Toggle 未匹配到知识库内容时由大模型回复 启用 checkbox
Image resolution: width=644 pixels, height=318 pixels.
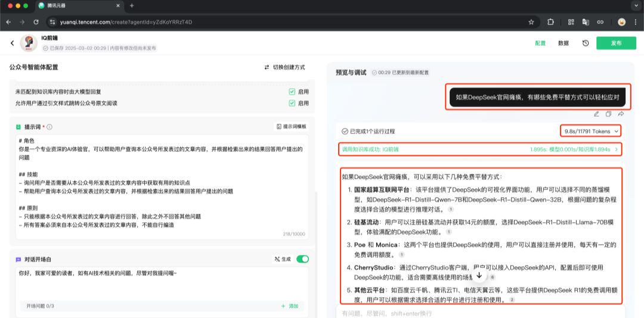tap(292, 92)
